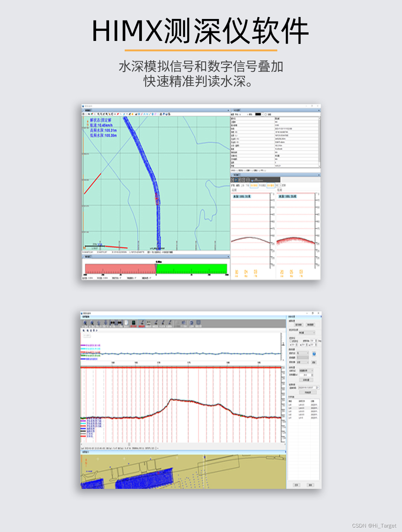
Task: Click the leftmost small zoom icon above the chart
Action: click(83, 330)
